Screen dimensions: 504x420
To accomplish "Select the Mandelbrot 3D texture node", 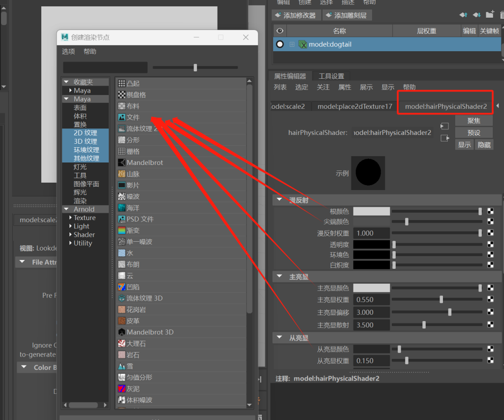I will coord(181,332).
